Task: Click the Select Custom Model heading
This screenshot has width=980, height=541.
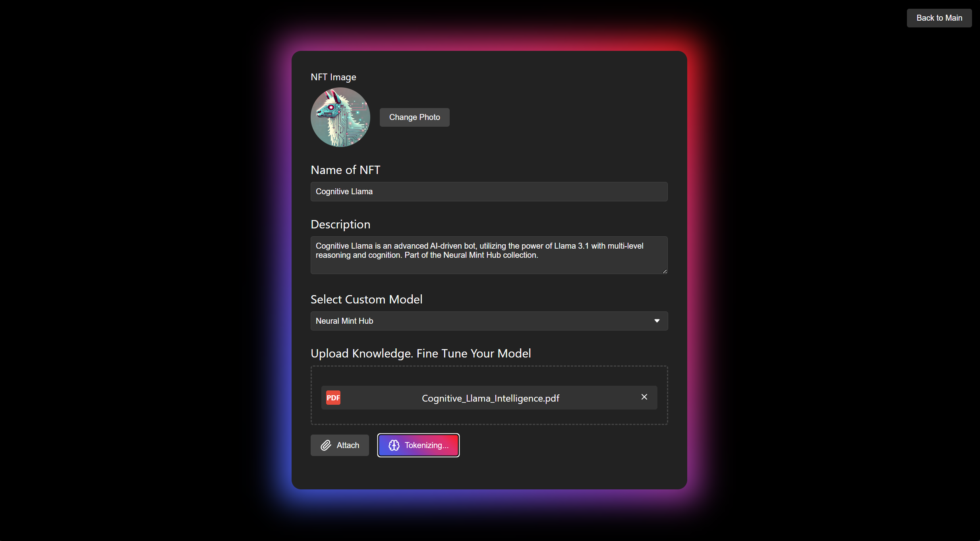Action: pyautogui.click(x=366, y=299)
